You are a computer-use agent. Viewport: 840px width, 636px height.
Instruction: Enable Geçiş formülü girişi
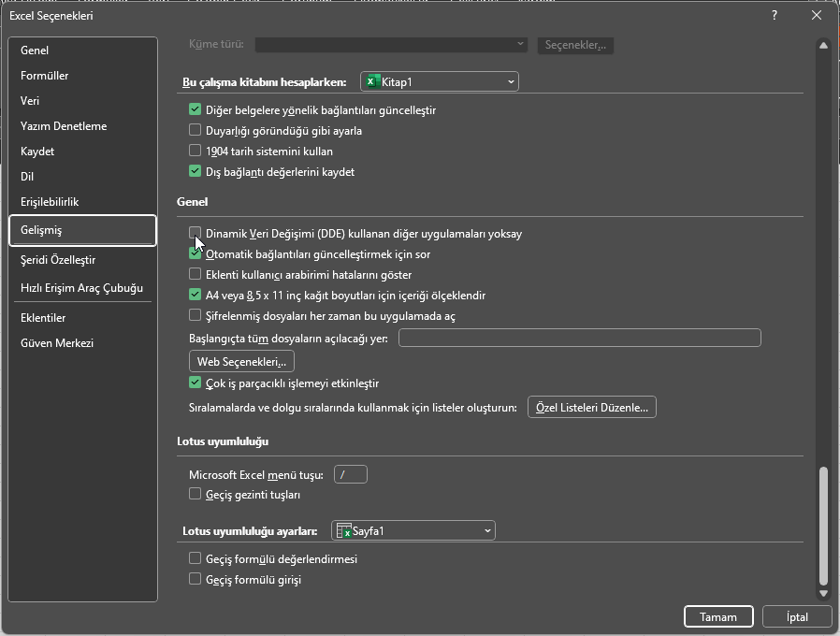[x=196, y=579]
